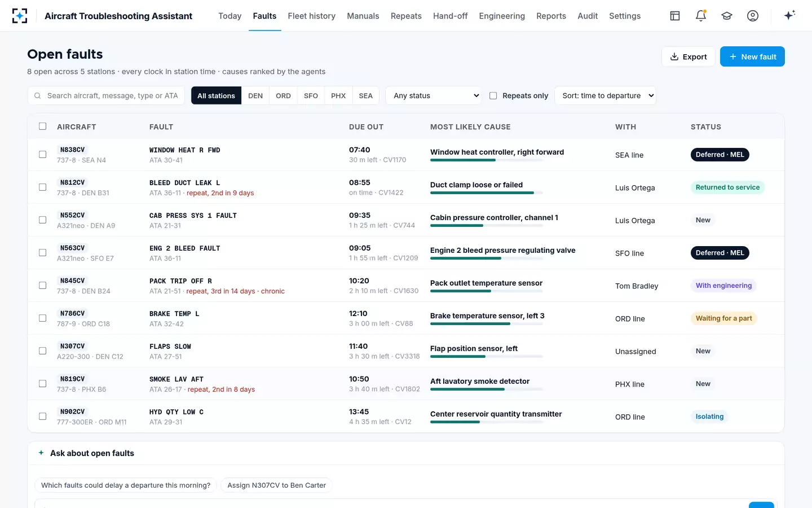Tick the checkbox for N307CV
The width and height of the screenshot is (812, 508).
pyautogui.click(x=42, y=351)
